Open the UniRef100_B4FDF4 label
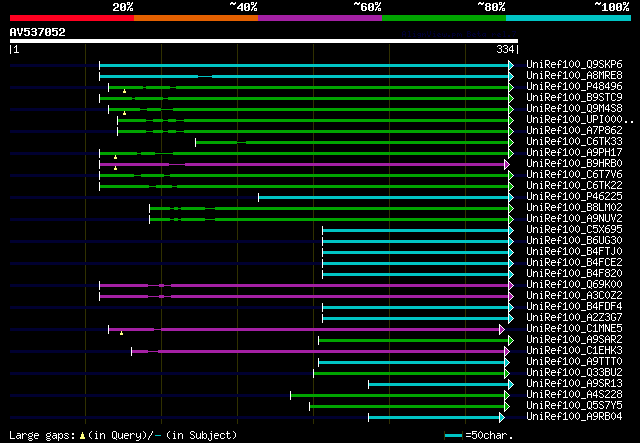 tap(574, 307)
